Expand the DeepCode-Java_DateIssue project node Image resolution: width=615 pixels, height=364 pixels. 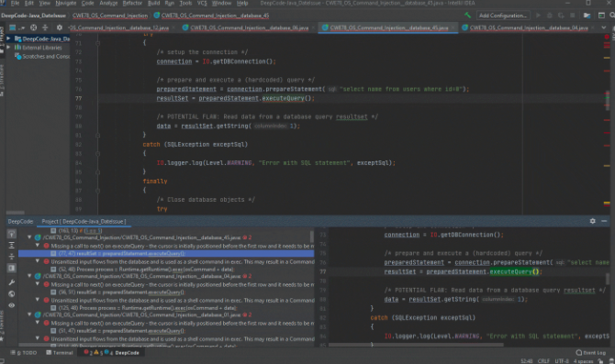tap(8, 39)
